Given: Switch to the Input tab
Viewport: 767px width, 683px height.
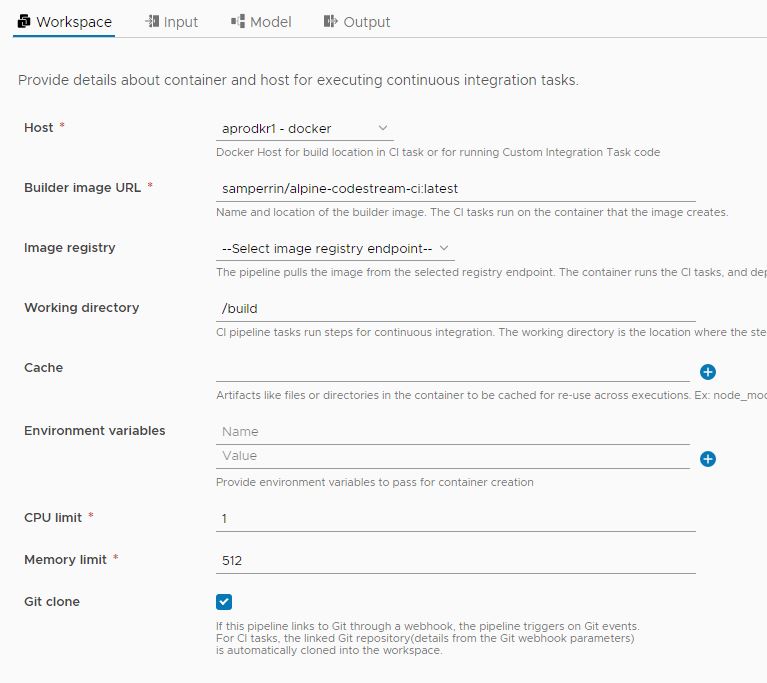Looking at the screenshot, I should point(171,22).
